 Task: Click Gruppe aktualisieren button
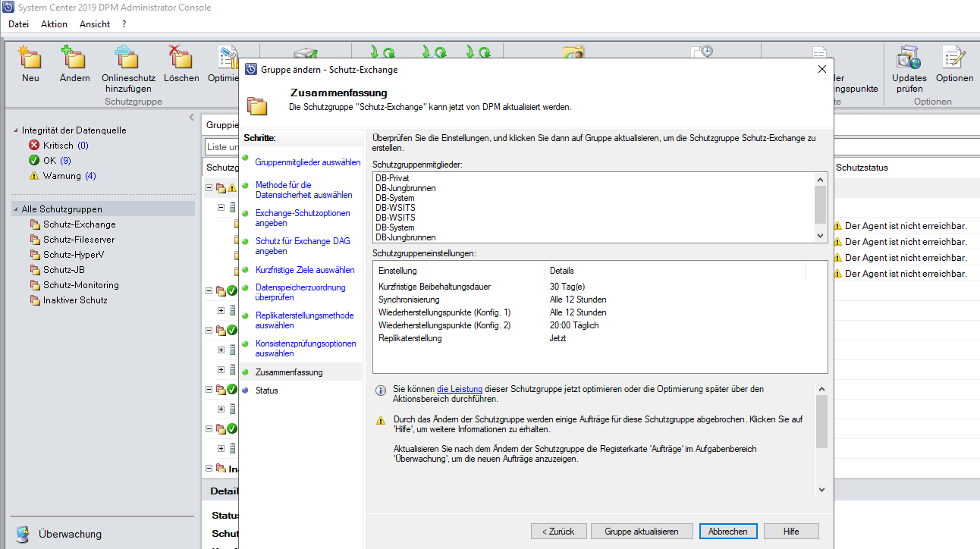[642, 531]
